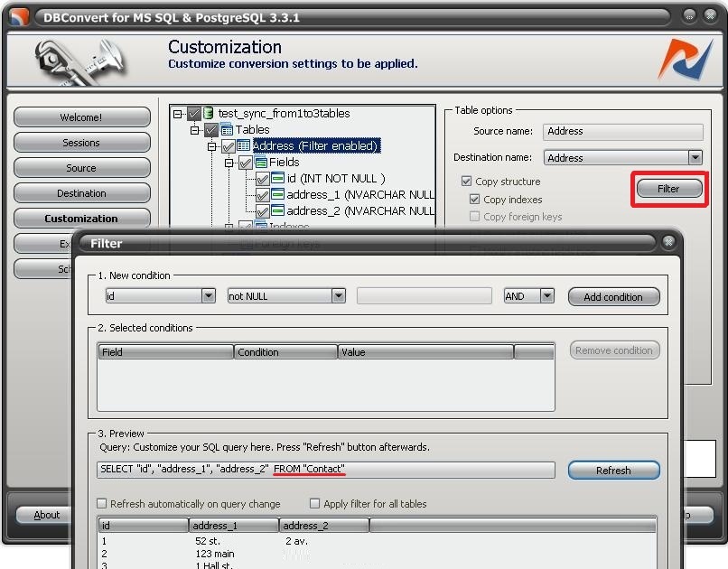Click the '52 st.' preview cell
728x569 pixels.
[208, 541]
